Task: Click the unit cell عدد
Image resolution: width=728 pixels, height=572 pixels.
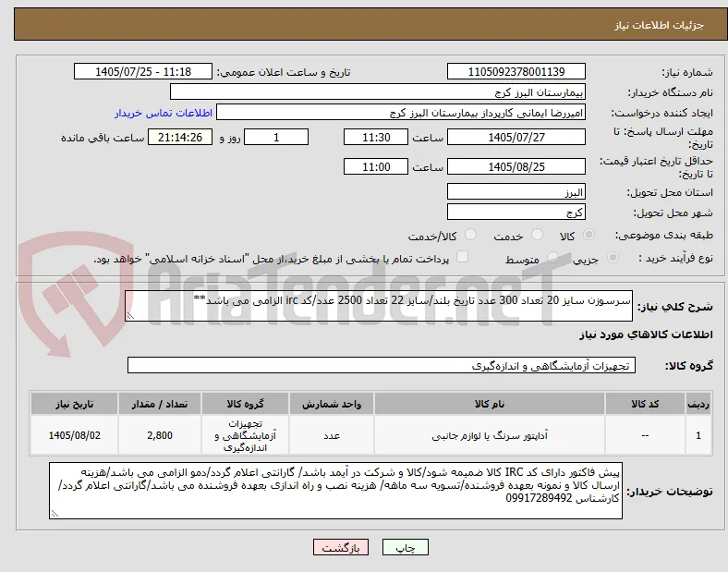Action: [332, 435]
